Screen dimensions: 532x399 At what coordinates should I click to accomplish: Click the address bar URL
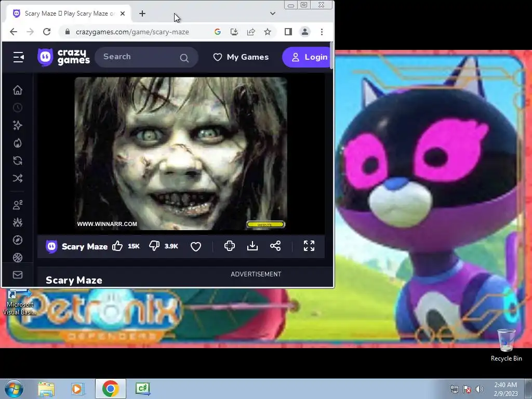[132, 32]
